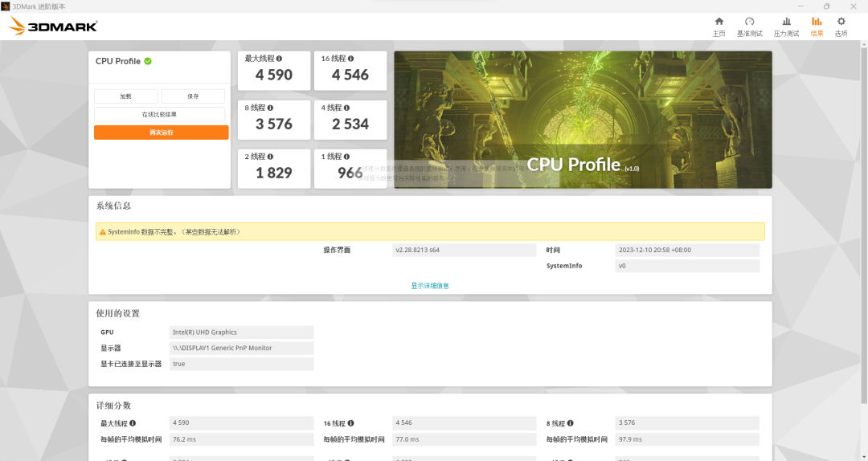Click the orange 再次运行 run again button
868x461 pixels.
pyautogui.click(x=161, y=133)
